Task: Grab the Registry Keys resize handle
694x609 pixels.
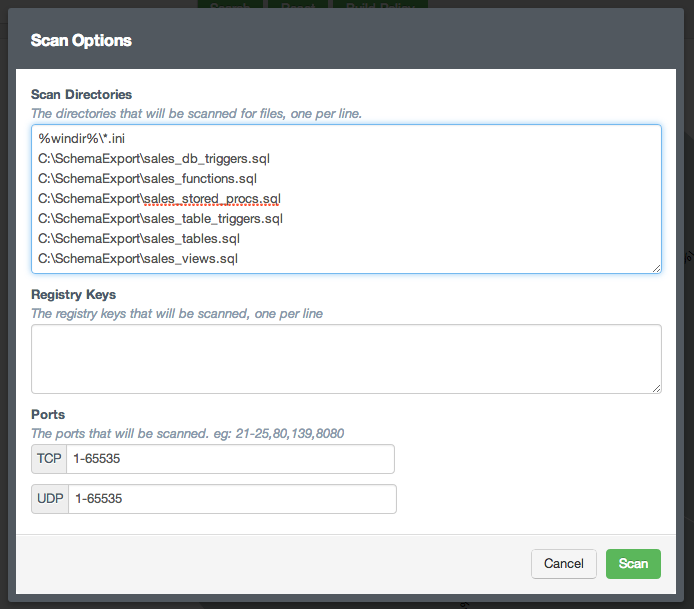Action: point(656,388)
